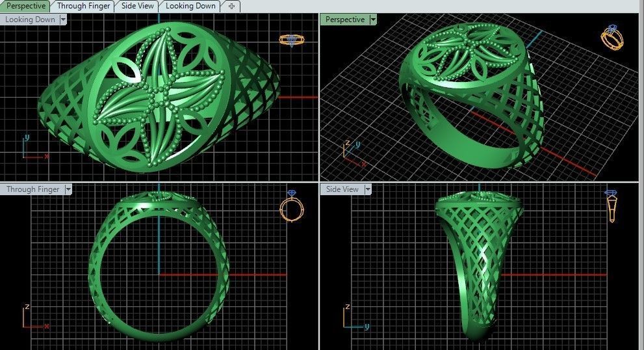Open the Looking Down viewport title dropdown arrow
The width and height of the screenshot is (644, 350).
click(x=63, y=20)
